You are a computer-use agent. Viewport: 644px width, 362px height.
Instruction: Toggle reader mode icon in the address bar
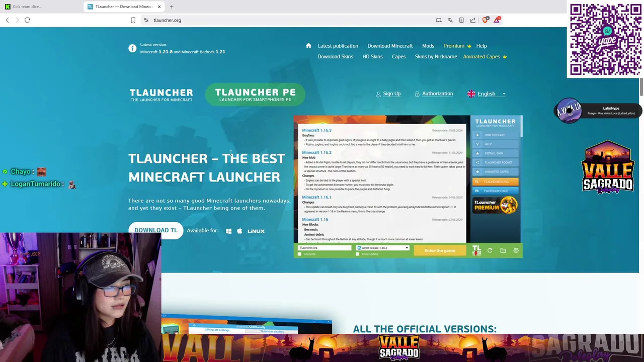461,20
